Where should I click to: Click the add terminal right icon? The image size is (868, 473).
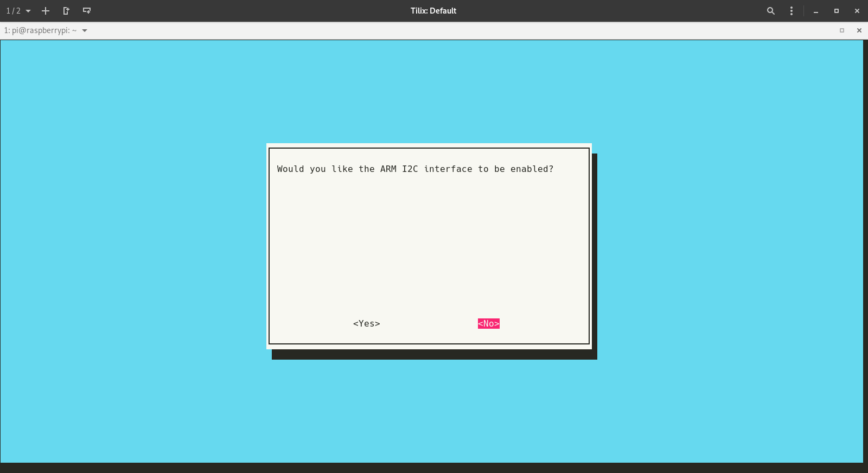(x=66, y=11)
